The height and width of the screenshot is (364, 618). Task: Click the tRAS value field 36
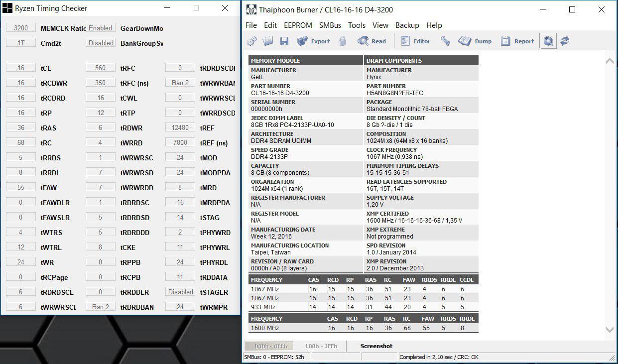pos(21,127)
